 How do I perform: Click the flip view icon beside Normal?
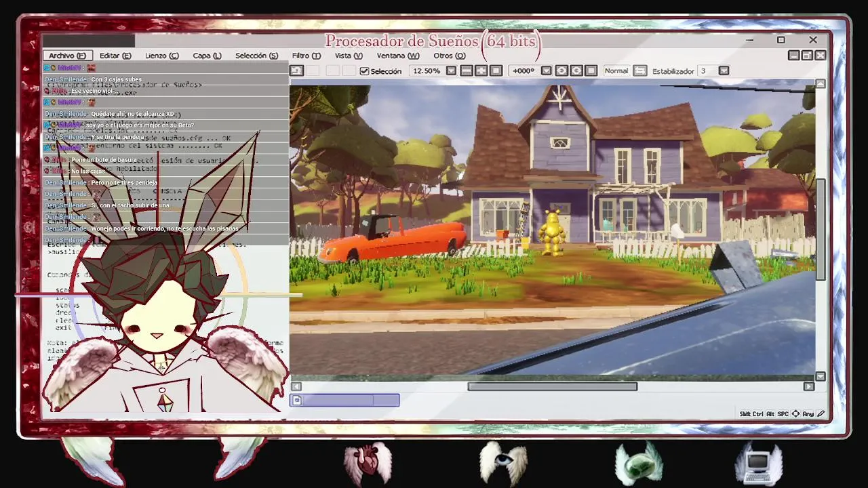click(640, 70)
